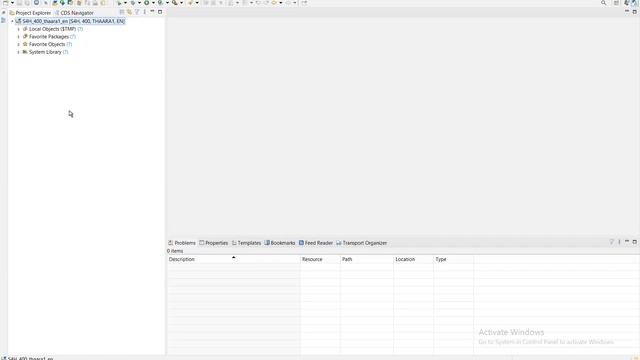Open the Templates tab
Image resolution: width=640 pixels, height=360 pixels.
click(x=247, y=243)
